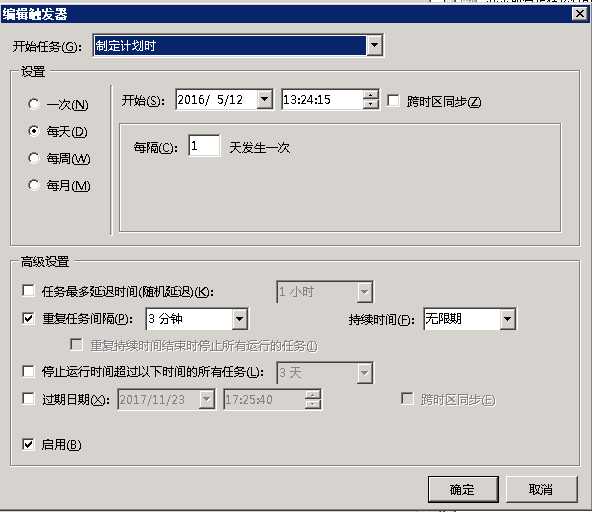Open the 开始任务 dropdown list
The width and height of the screenshot is (592, 512).
point(375,45)
